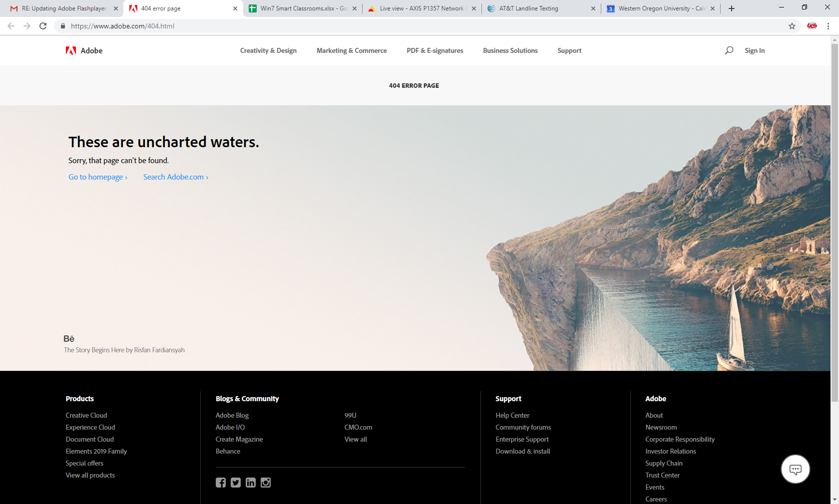Open Download & install link
Viewport: 839px width, 504px height.
tap(523, 451)
